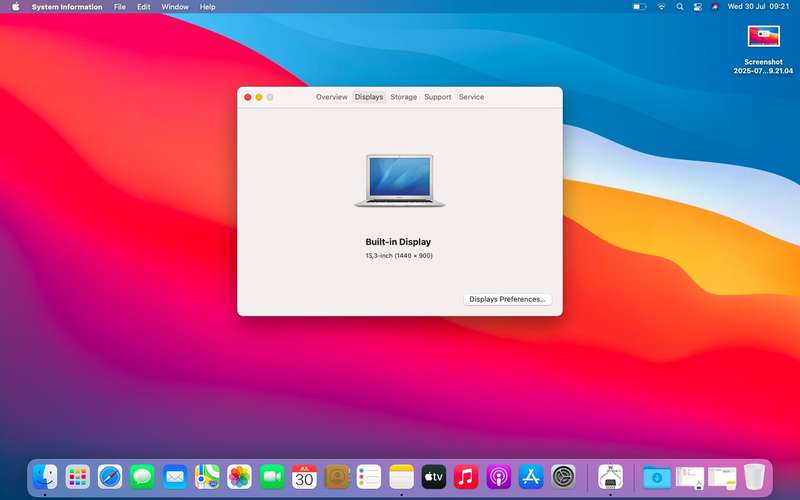Open the File menu
This screenshot has width=800, height=500.
(119, 7)
